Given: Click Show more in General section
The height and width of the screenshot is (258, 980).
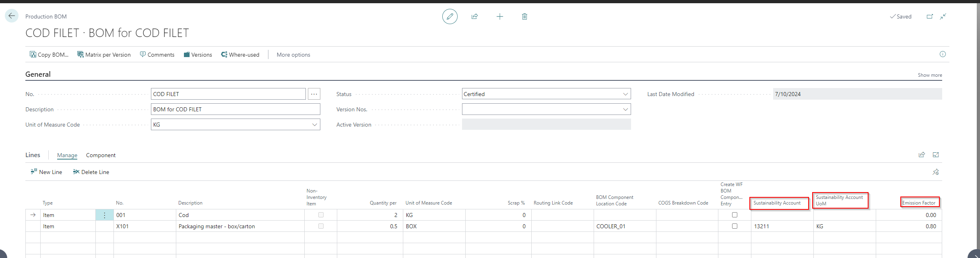Looking at the screenshot, I should [930, 75].
